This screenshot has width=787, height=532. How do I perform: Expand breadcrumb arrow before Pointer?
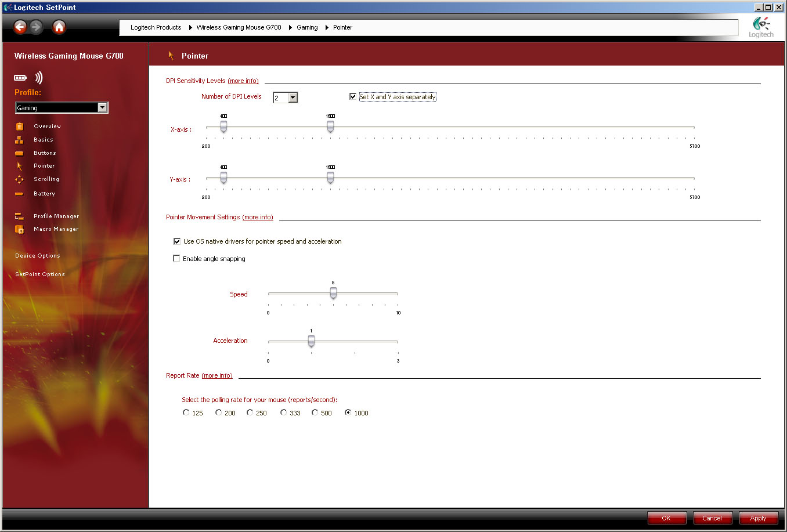coord(327,27)
